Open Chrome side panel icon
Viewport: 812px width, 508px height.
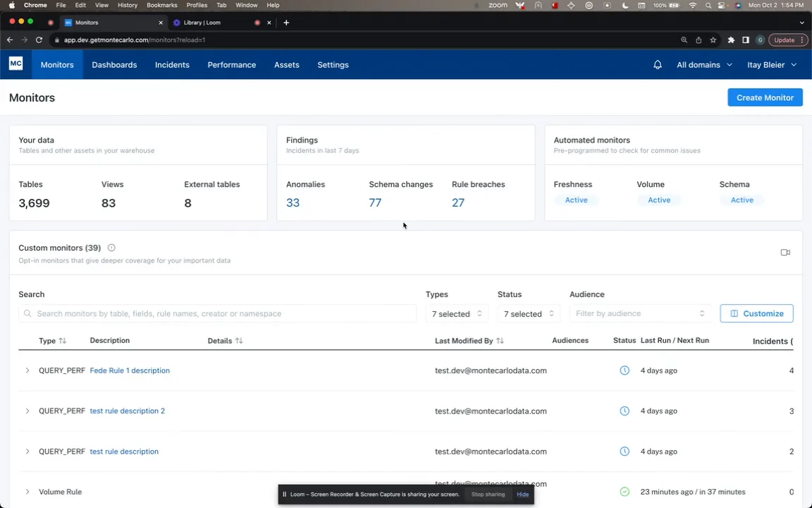pyautogui.click(x=746, y=40)
